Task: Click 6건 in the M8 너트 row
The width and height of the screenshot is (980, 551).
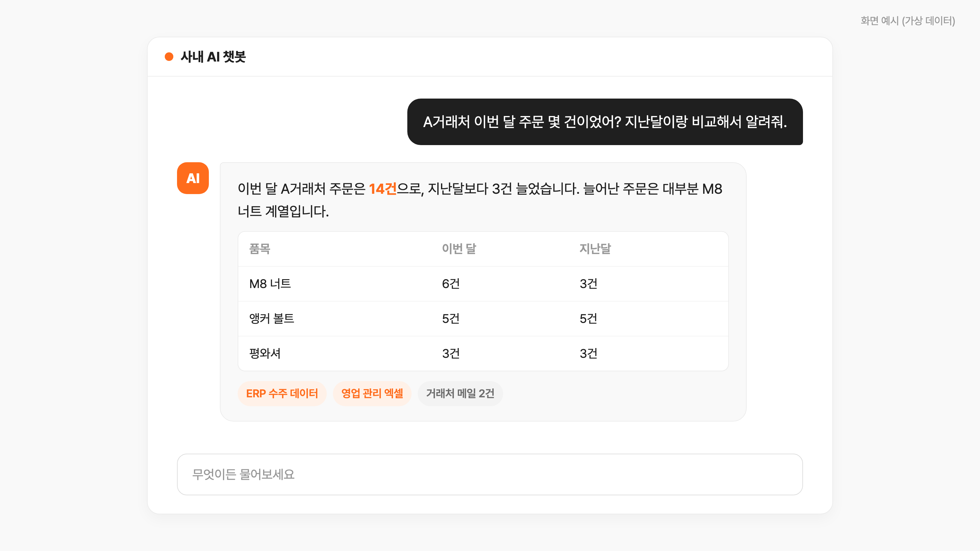Action: coord(451,284)
